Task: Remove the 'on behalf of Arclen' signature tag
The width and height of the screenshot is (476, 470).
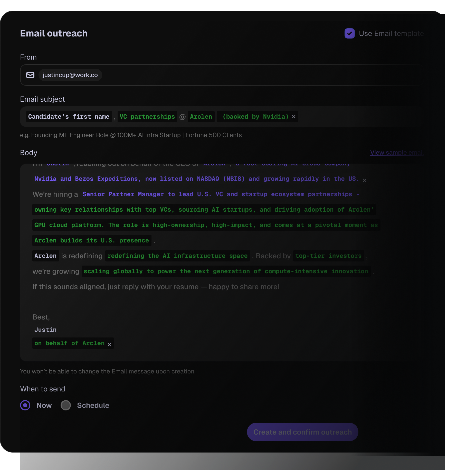Action: point(109,345)
